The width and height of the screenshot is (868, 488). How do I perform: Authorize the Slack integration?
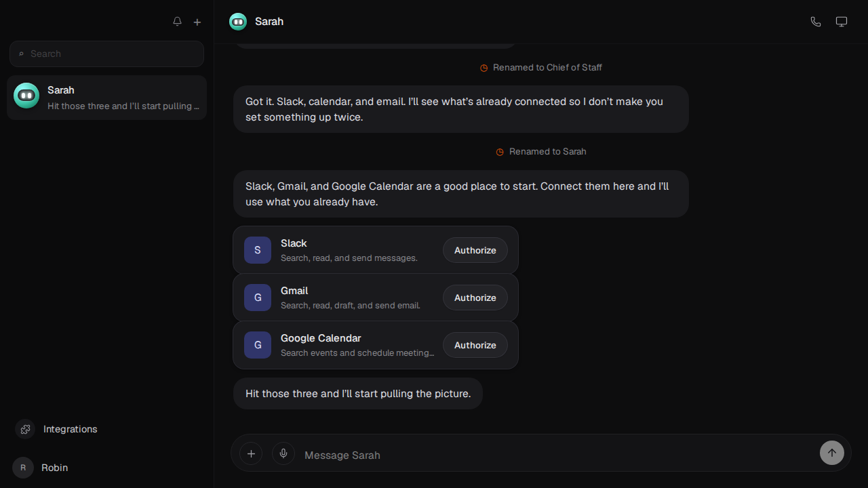pos(475,250)
